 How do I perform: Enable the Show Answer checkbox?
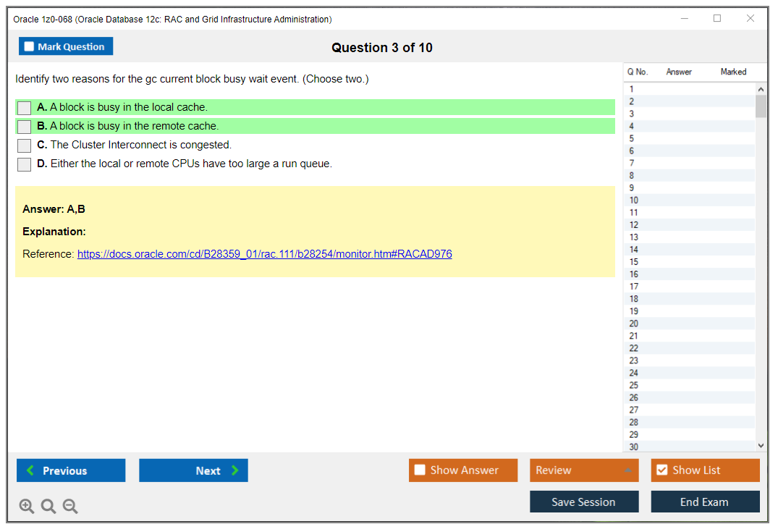pyautogui.click(x=420, y=470)
